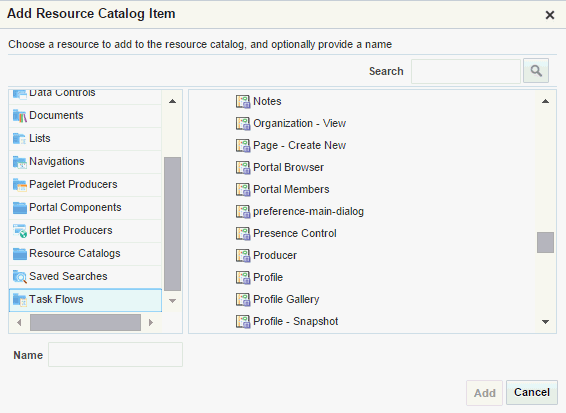Click the right list vertical scrollbar thumb
566x413 pixels.
545,242
